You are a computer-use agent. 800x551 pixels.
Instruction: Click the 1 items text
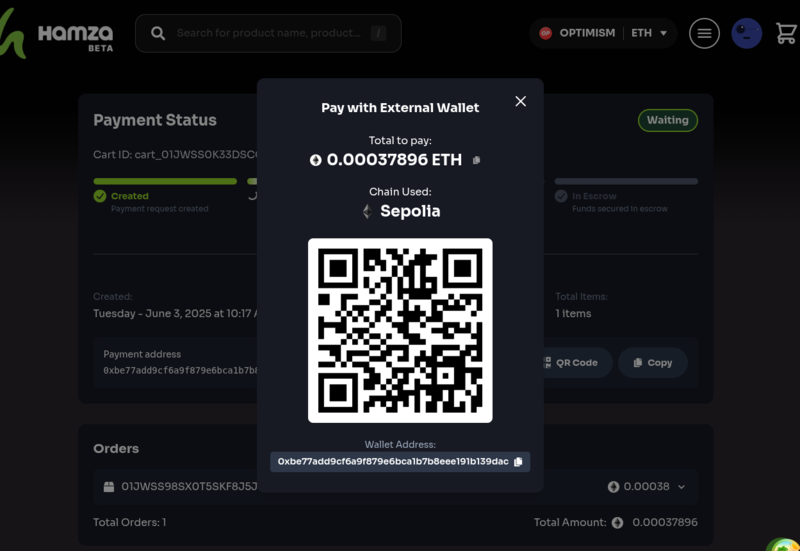(x=573, y=314)
